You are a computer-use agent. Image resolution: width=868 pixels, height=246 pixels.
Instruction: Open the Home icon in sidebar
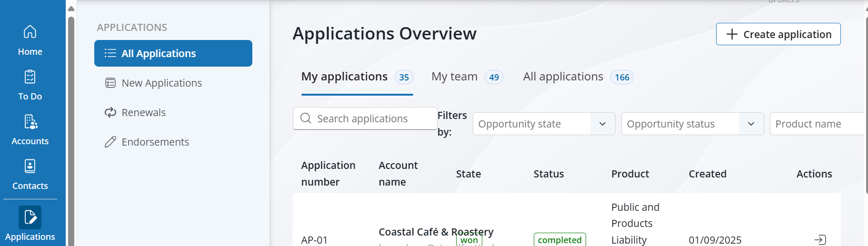click(30, 32)
